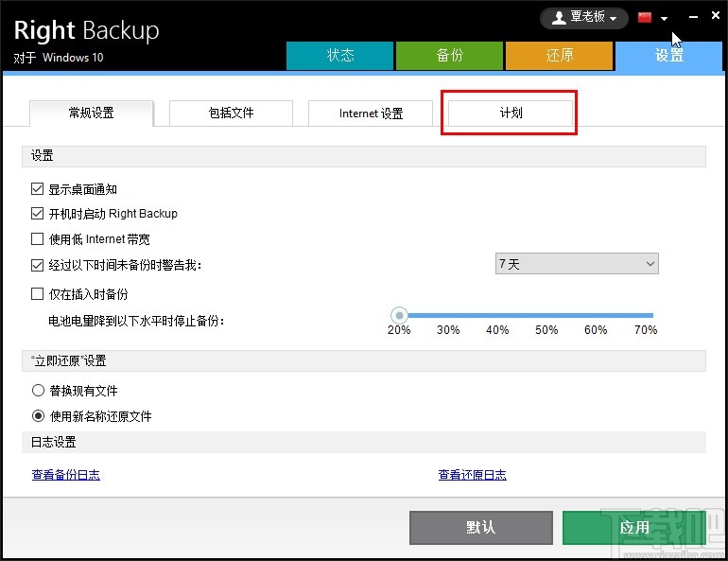
Task: Select the 常规设置 sub-tab
Action: point(92,113)
